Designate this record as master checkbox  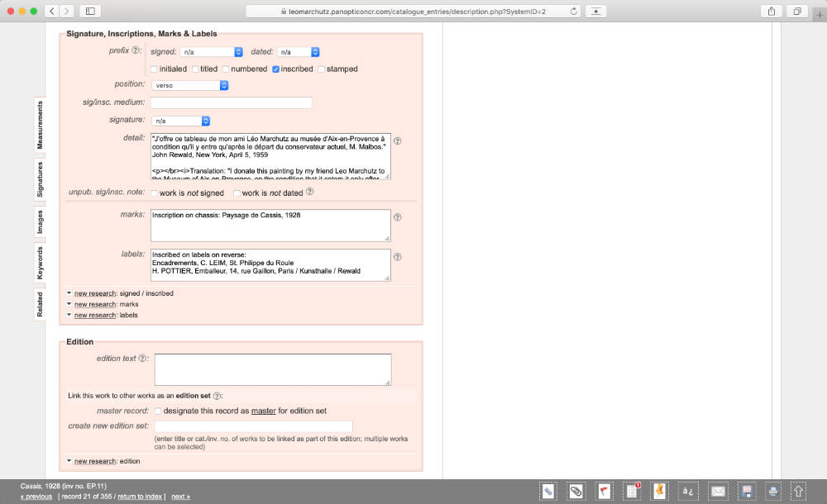(x=158, y=411)
